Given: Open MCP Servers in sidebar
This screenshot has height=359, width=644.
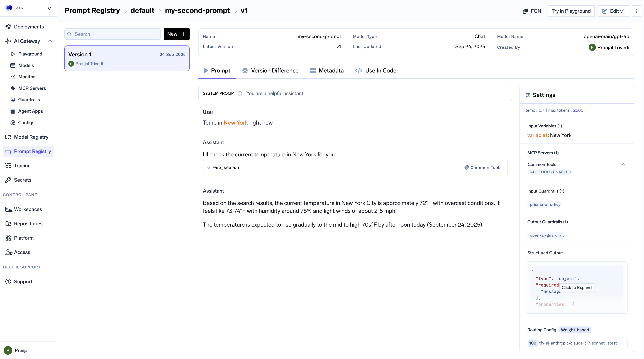Looking at the screenshot, I should tap(32, 88).
